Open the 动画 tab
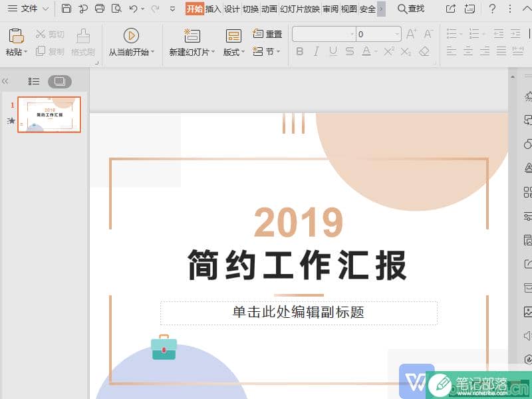Viewport: 532px width, 399px height. tap(269, 9)
